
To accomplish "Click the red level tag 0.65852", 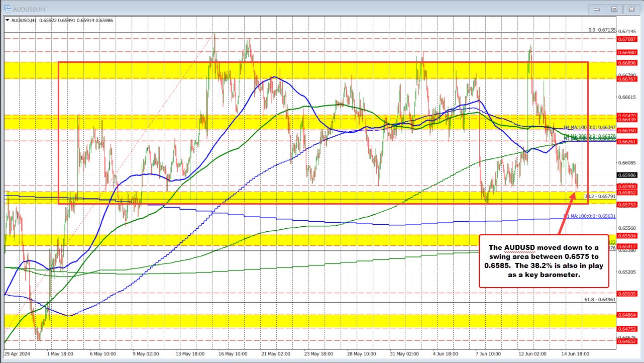I will coord(627,193).
